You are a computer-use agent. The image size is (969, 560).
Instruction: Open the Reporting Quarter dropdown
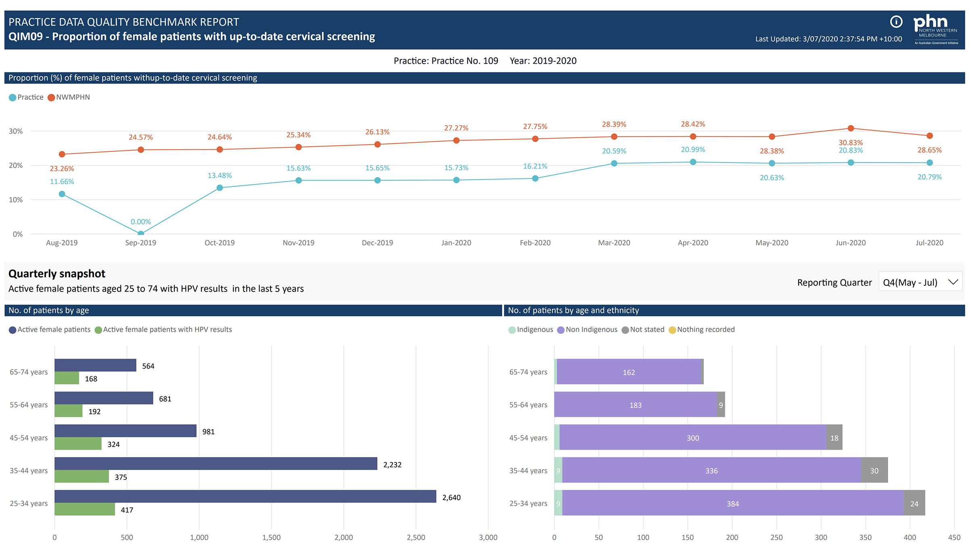coord(921,282)
